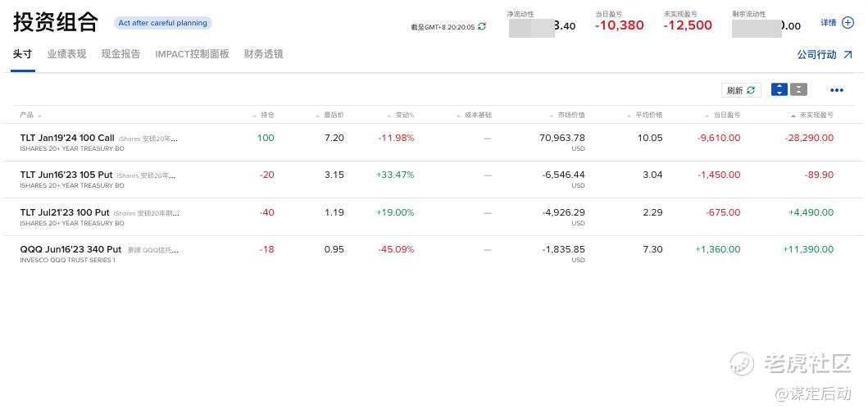Click the sort arrow beside 当日盈亏 header

[707, 116]
